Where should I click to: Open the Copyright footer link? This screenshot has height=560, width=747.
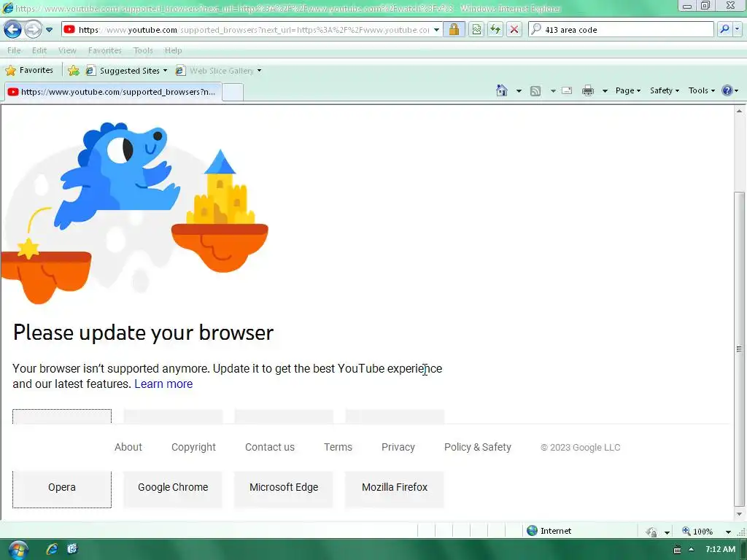[x=193, y=447]
